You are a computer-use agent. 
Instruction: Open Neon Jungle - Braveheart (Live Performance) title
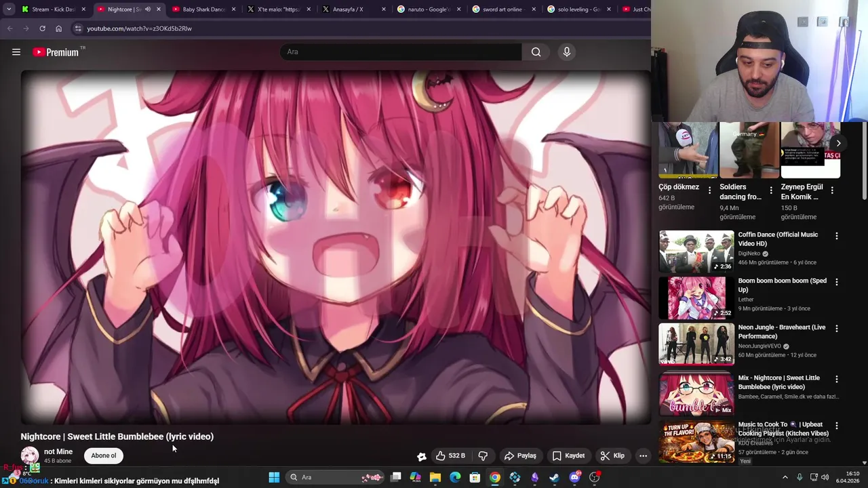click(782, 331)
